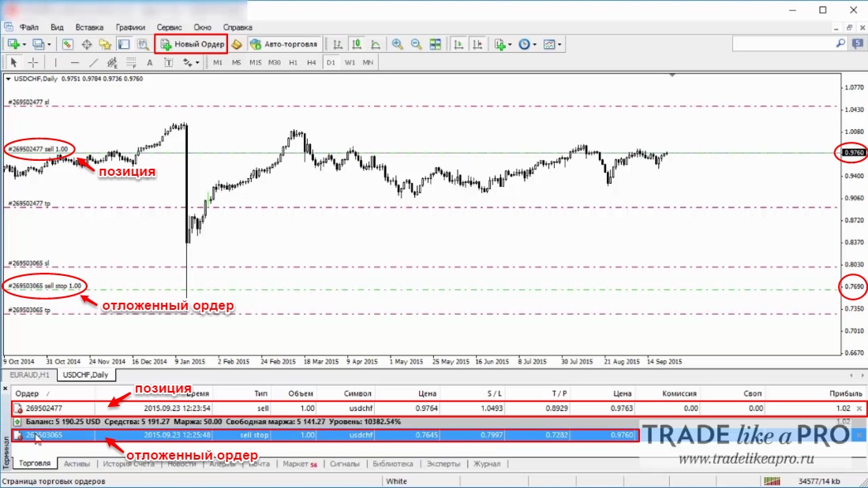Open the chat icon beside search
Viewport: 868px width, 488px height.
pyautogui.click(x=858, y=43)
